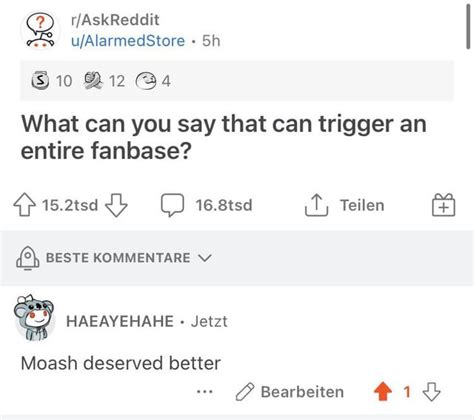This screenshot has width=474, height=420.
Task: Downvote the AskReddit post
Action: point(116,205)
